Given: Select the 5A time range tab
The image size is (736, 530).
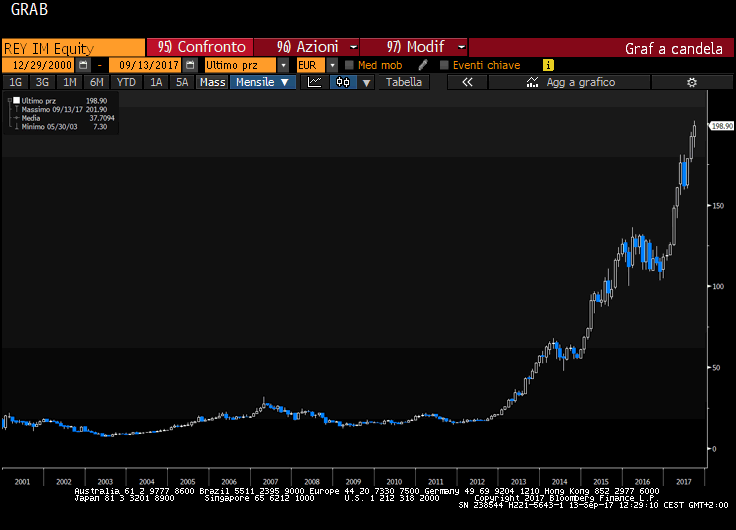Looking at the screenshot, I should point(182,82).
